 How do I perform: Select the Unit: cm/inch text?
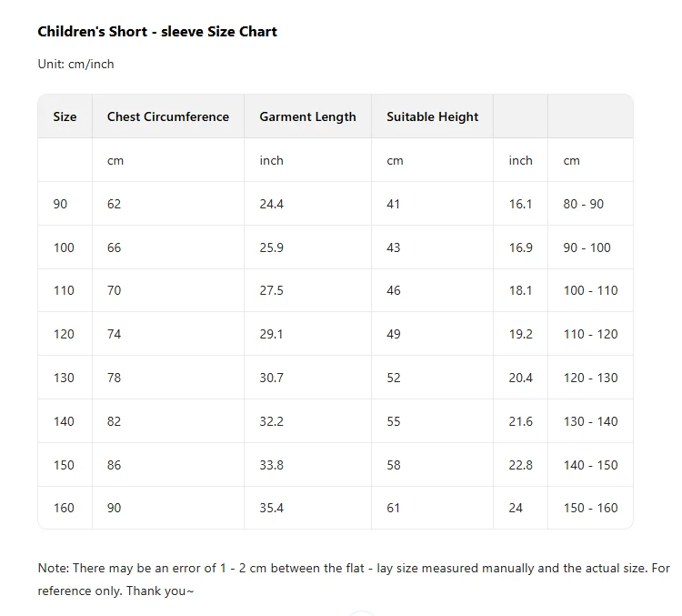(75, 64)
